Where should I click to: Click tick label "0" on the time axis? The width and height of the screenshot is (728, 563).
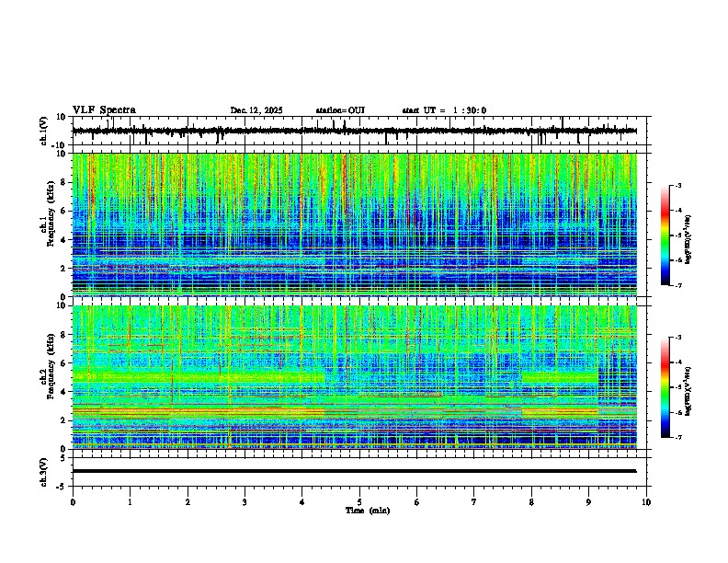click(73, 502)
